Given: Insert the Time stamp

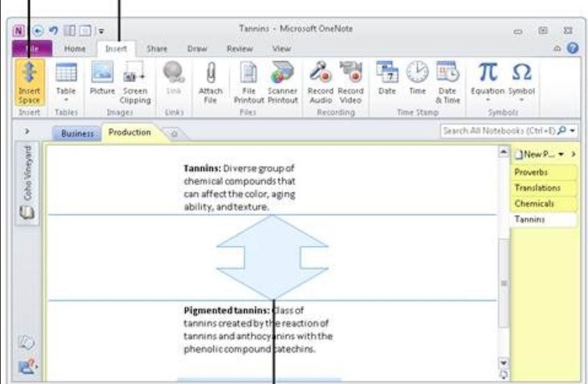Looking at the screenshot, I should point(418,79).
